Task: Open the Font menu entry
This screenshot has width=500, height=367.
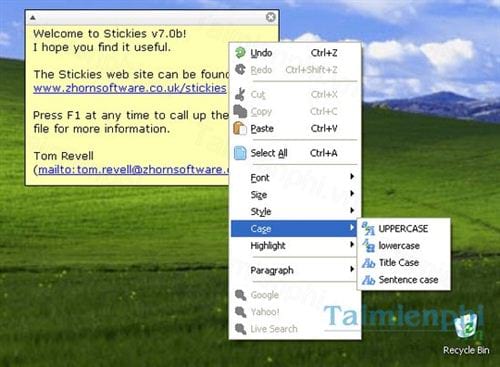Action: click(x=295, y=178)
